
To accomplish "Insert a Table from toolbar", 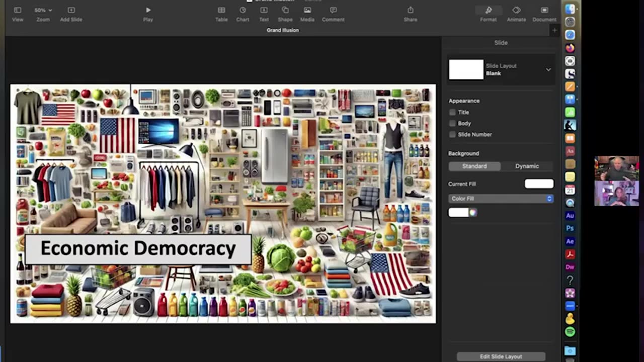I will pos(221,14).
